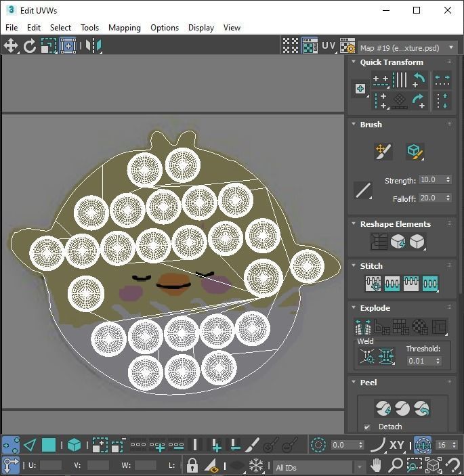This screenshot has width=464, height=476.
Task: Click the paint select brush icon
Action: coord(252,446)
